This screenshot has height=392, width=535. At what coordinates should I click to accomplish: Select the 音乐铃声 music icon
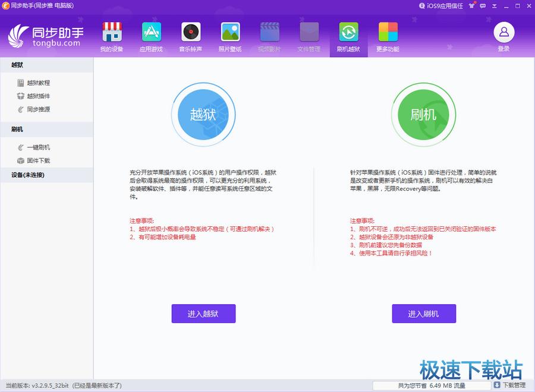(191, 37)
